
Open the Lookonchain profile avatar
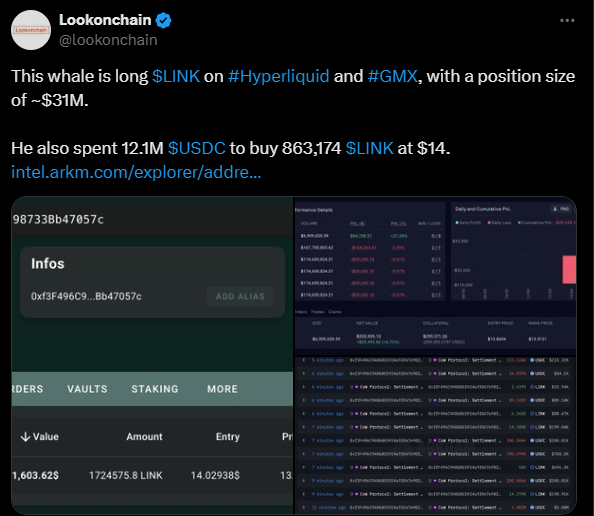click(x=31, y=30)
